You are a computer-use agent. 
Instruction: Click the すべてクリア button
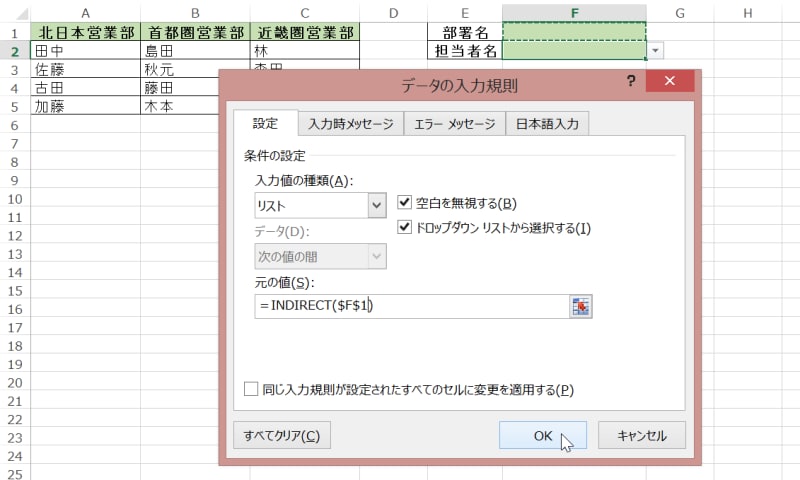pyautogui.click(x=282, y=435)
